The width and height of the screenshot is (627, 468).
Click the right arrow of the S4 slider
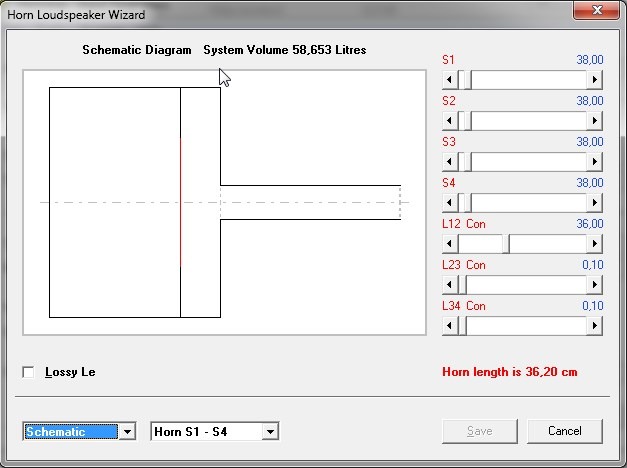[x=595, y=202]
